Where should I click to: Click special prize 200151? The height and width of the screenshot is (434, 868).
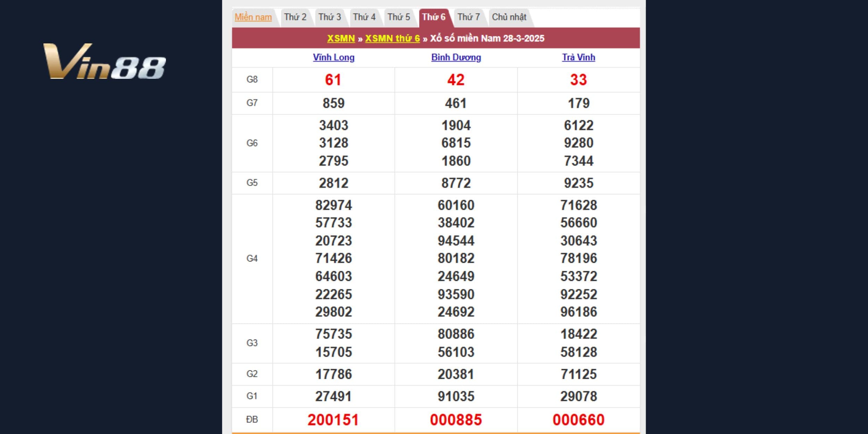[x=333, y=420]
